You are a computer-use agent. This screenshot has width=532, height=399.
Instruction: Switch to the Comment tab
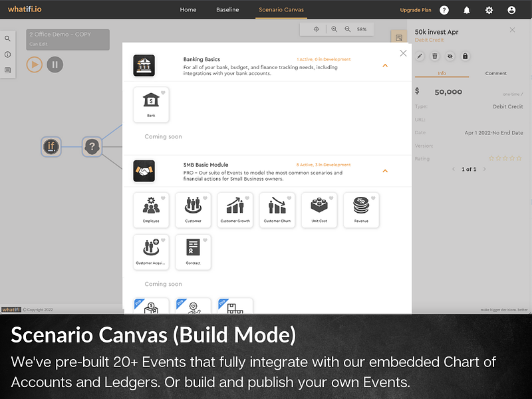coord(495,73)
